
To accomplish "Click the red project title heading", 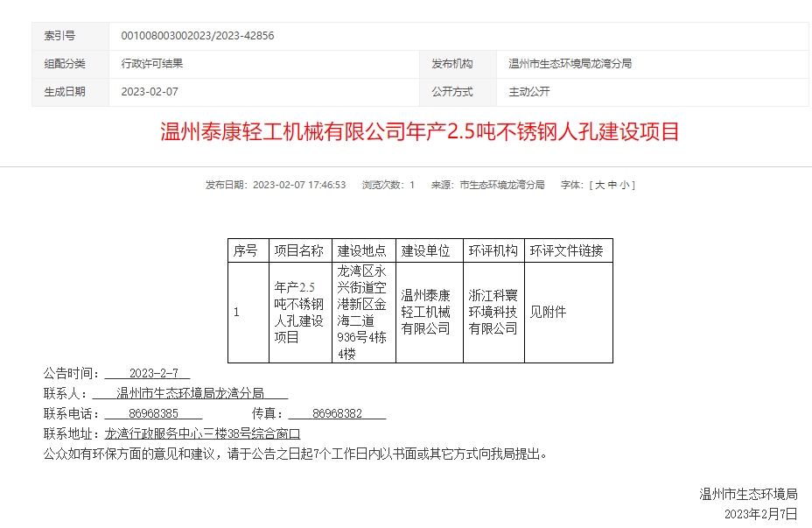I will [x=420, y=132].
